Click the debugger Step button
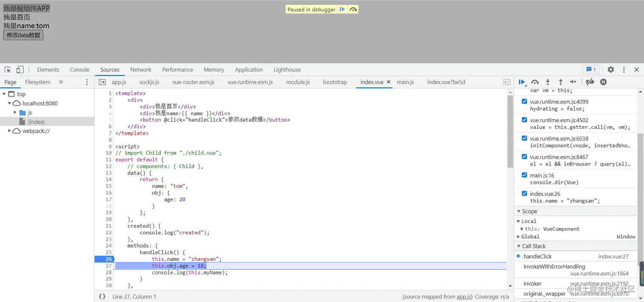The image size is (644, 302). point(573,82)
